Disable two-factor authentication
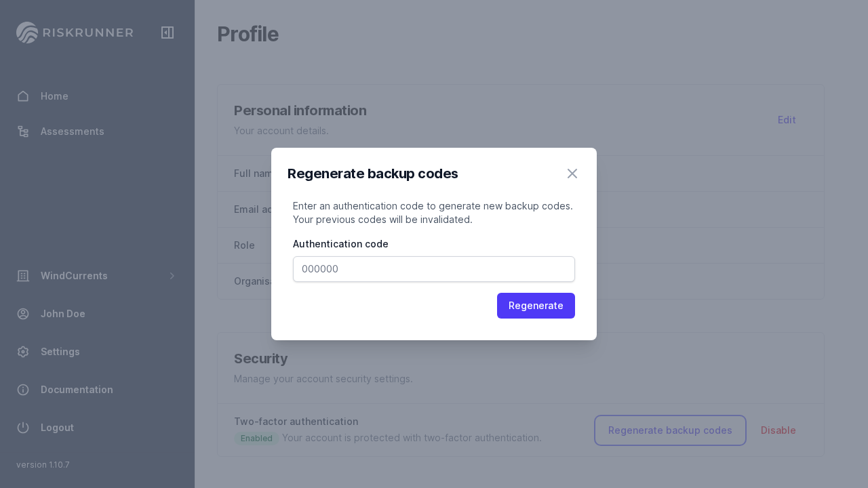The height and width of the screenshot is (488, 868). (778, 430)
